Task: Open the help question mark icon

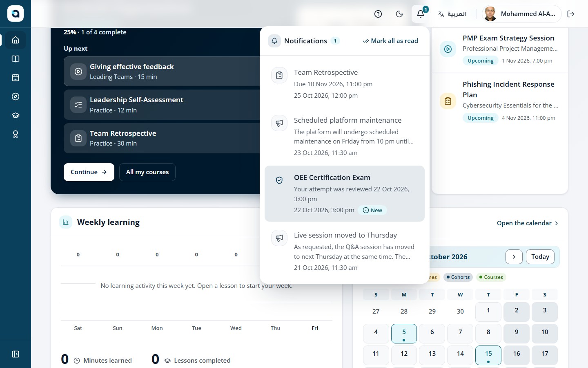Action: [378, 14]
